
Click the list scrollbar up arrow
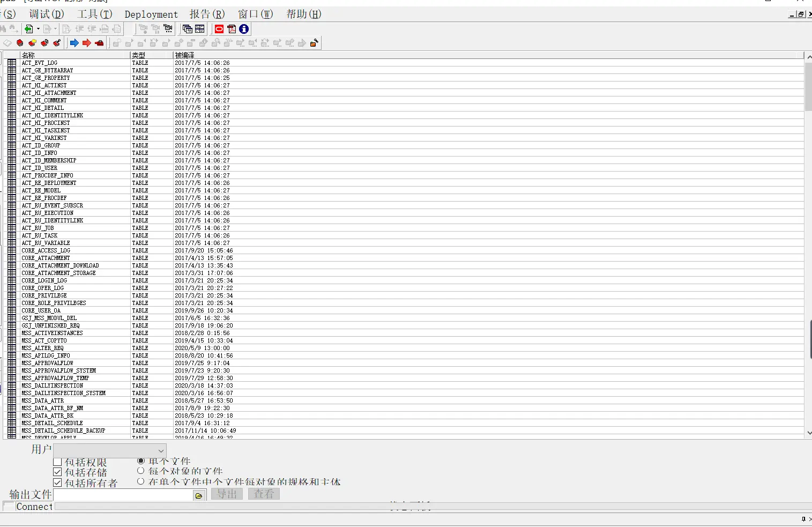[x=808, y=56]
